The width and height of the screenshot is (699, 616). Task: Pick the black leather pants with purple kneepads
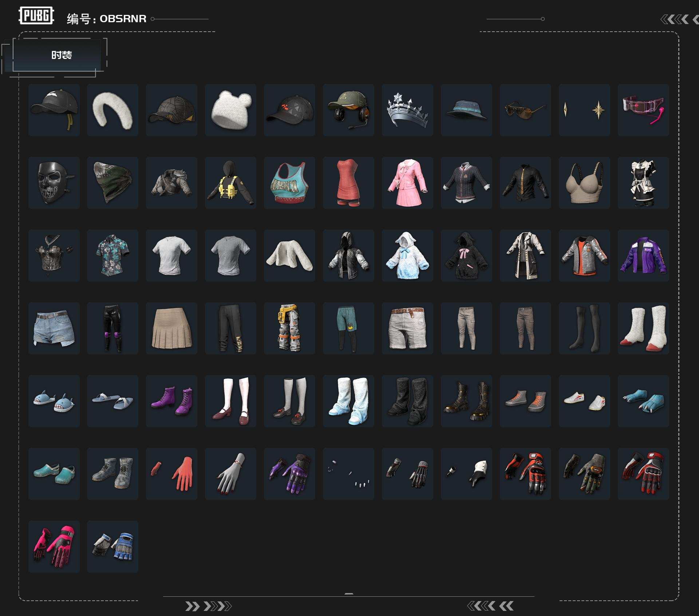(x=112, y=328)
